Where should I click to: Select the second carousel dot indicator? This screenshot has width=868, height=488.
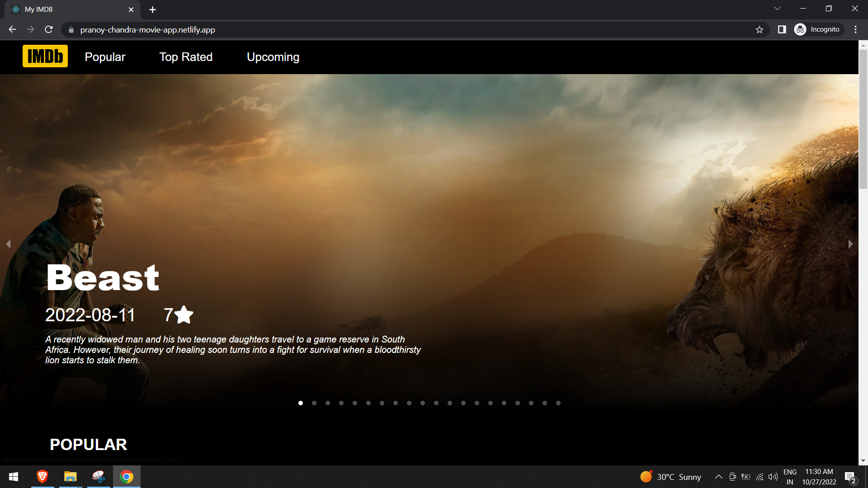click(x=314, y=403)
